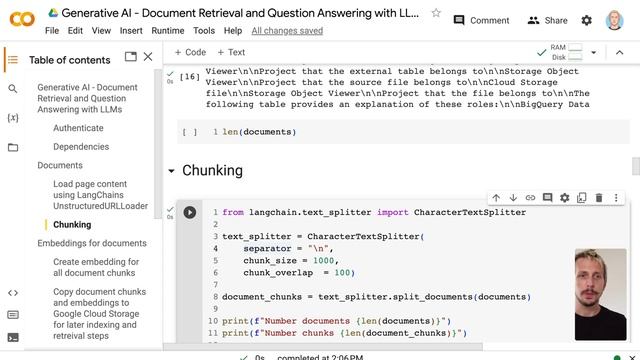The height and width of the screenshot is (360, 640).
Task: Mirror cell in tab
Action: click(x=582, y=198)
